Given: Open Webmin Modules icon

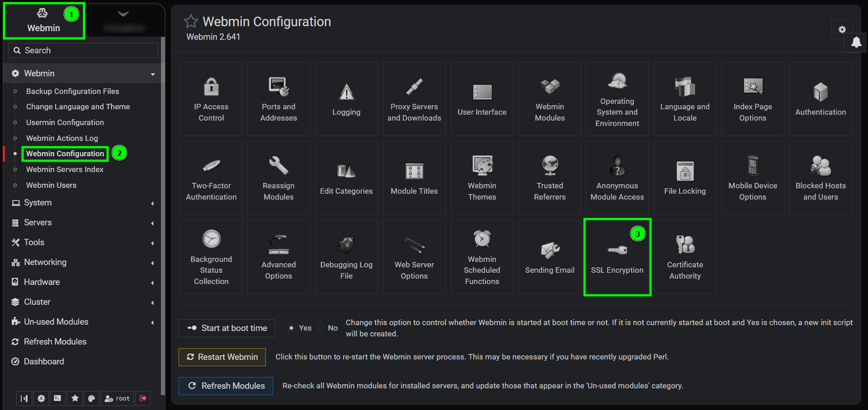Looking at the screenshot, I should [550, 99].
